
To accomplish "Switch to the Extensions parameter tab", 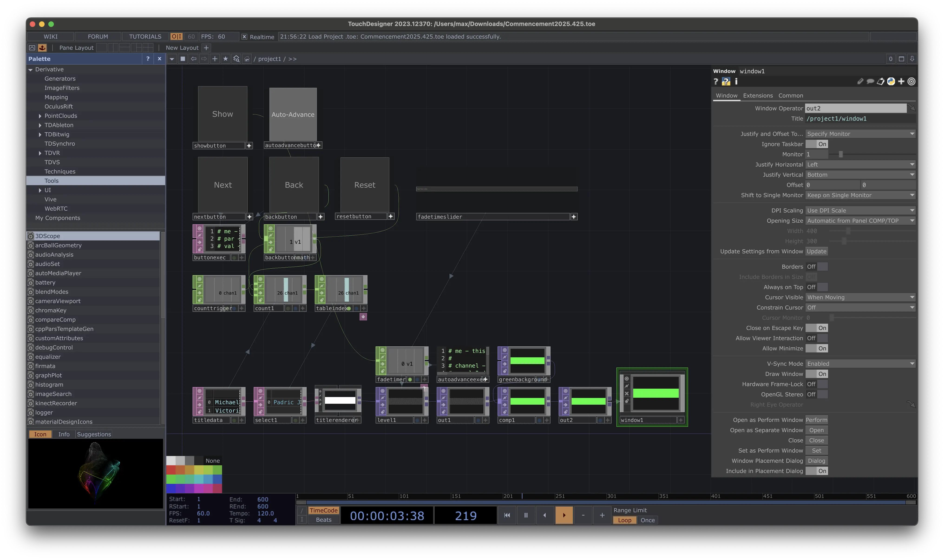I will coord(757,96).
